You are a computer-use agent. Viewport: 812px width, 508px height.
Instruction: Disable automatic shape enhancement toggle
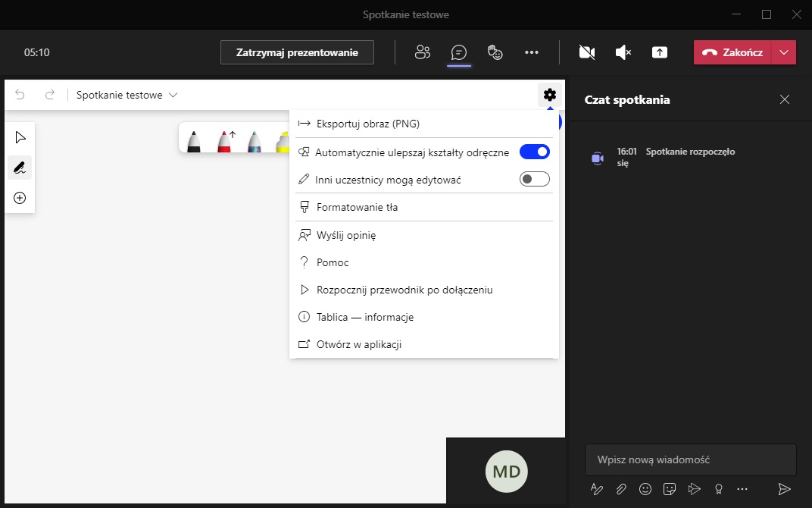pyautogui.click(x=534, y=152)
